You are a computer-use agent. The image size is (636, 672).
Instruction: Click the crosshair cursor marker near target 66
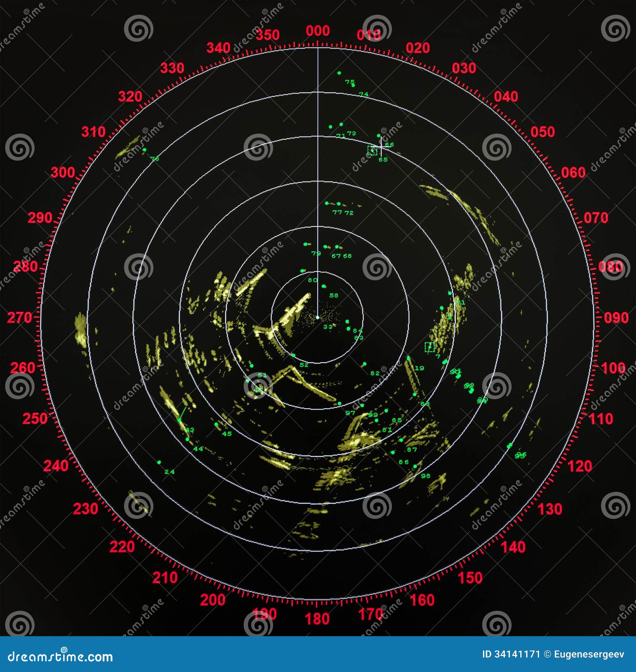pos(381,146)
